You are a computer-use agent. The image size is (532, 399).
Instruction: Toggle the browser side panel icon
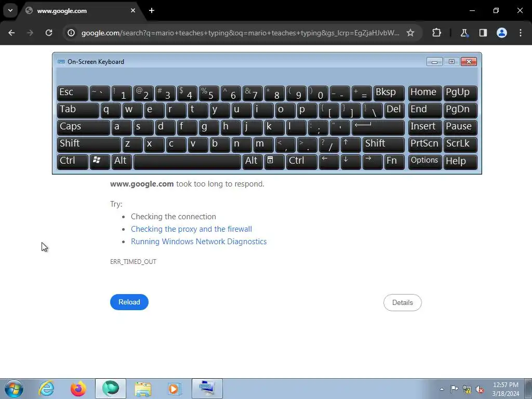(x=483, y=33)
